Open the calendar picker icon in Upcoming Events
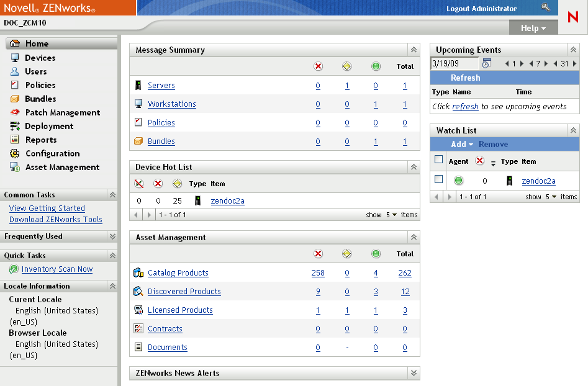588x386 pixels. [486, 63]
